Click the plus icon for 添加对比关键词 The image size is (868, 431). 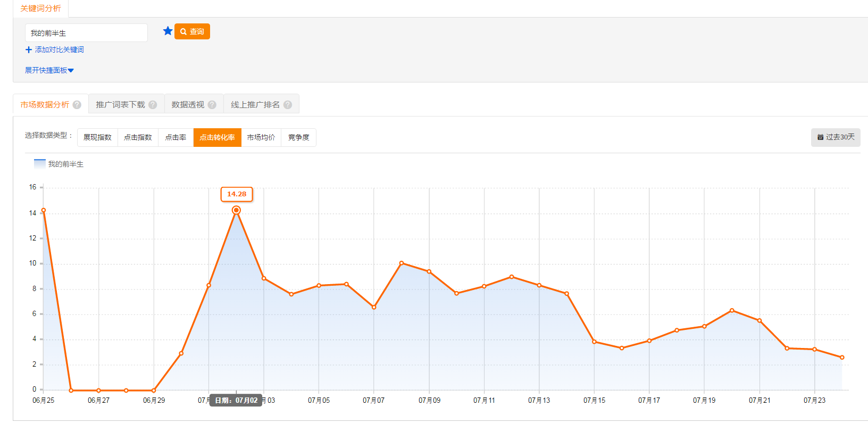(x=29, y=50)
